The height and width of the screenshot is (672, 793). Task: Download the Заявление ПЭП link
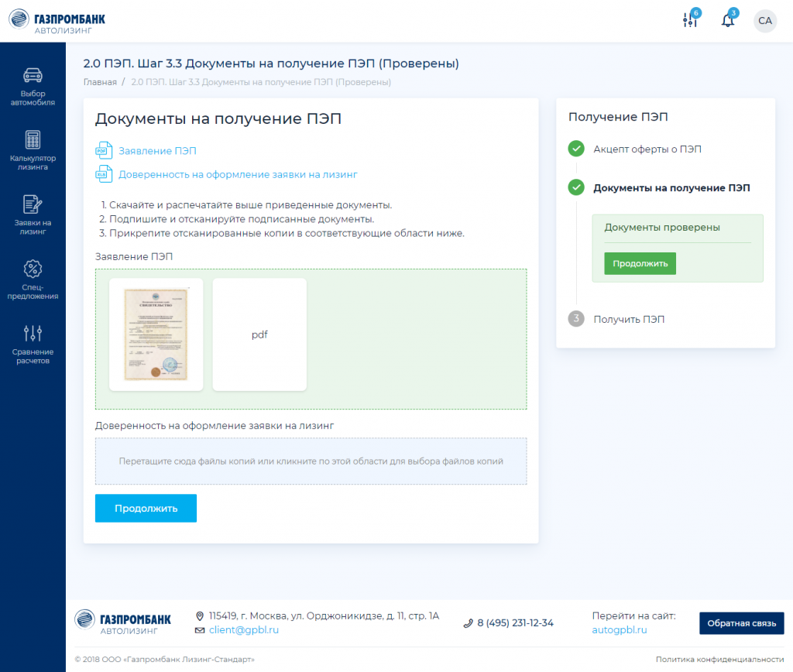(157, 151)
